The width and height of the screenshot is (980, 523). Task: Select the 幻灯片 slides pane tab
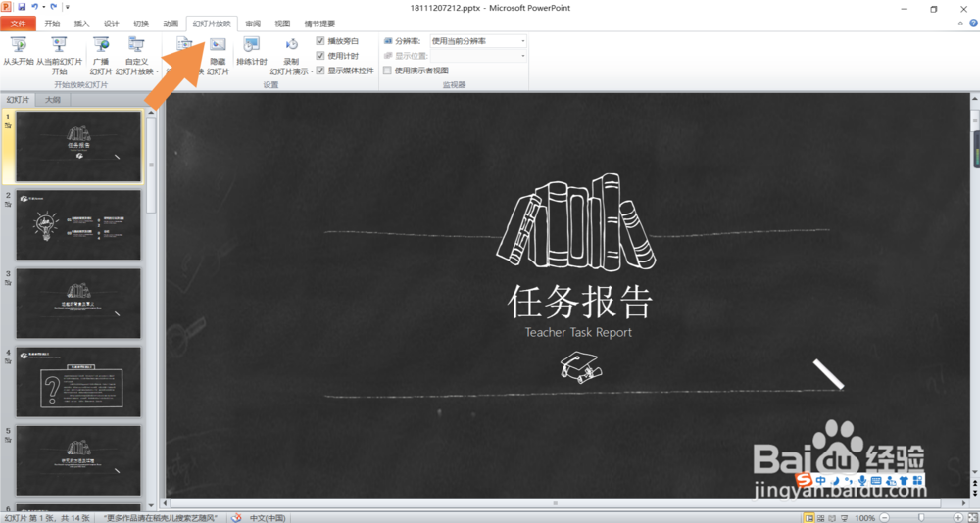point(18,99)
